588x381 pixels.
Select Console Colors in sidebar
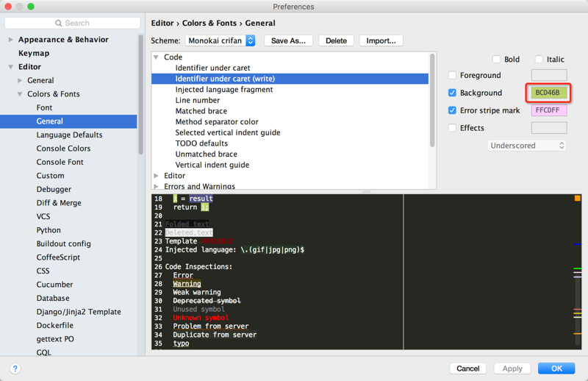coord(63,149)
